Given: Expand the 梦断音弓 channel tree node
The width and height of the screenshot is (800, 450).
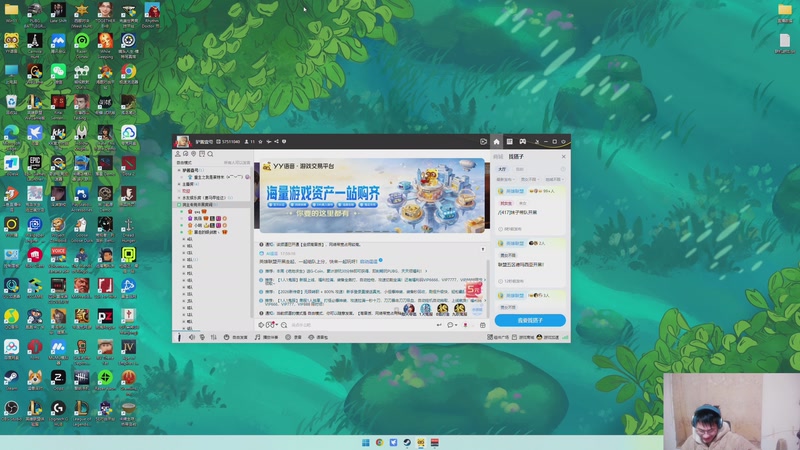Looking at the screenshot, I should 180,170.
